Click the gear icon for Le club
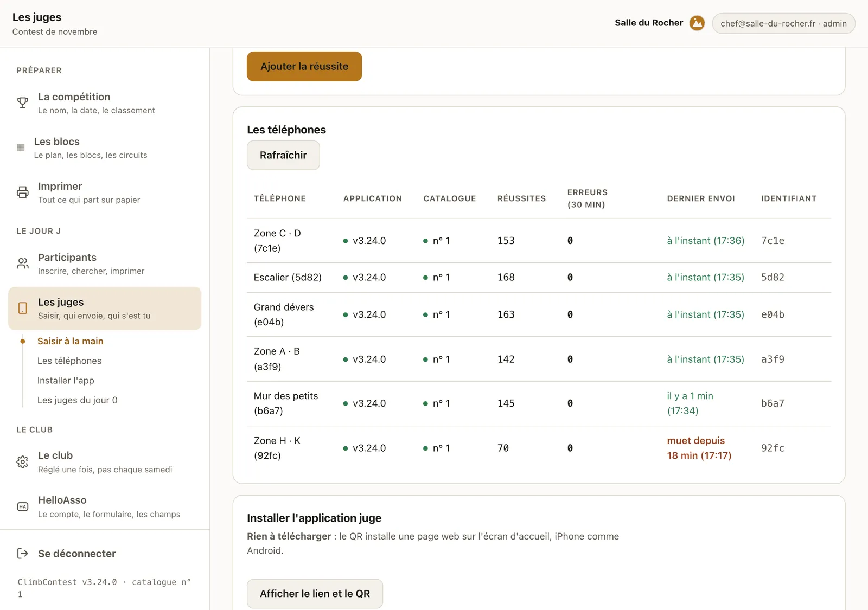This screenshot has width=868, height=610. pos(23,461)
